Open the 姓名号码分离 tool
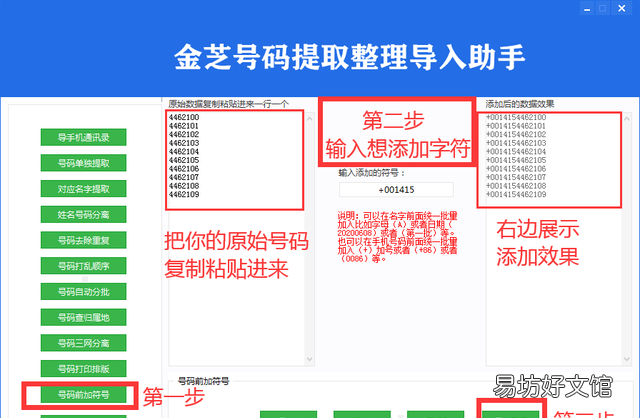Viewport: 640px width, 418px height. (x=83, y=215)
